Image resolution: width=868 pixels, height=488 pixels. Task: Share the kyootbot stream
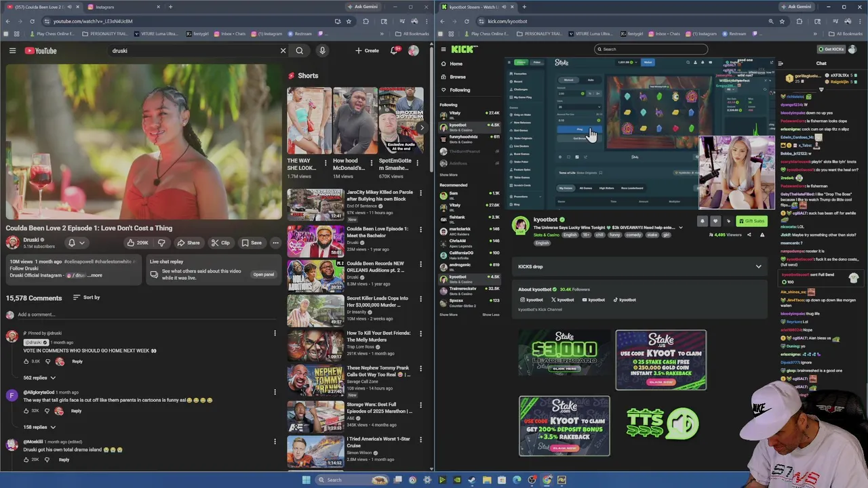tap(749, 235)
